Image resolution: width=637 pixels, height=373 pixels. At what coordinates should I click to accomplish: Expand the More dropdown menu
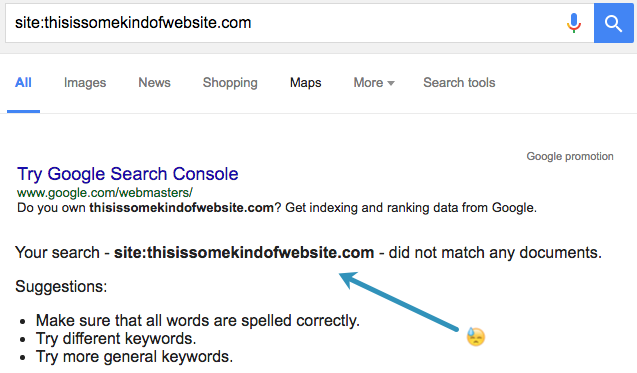(x=374, y=82)
